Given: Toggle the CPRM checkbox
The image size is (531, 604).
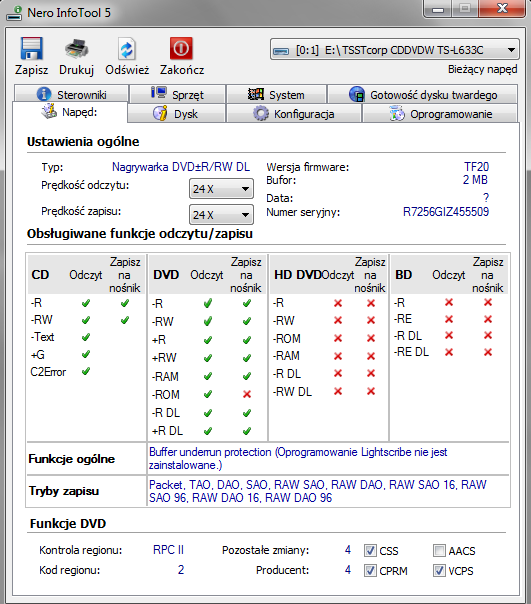Looking at the screenshot, I should pyautogui.click(x=370, y=570).
